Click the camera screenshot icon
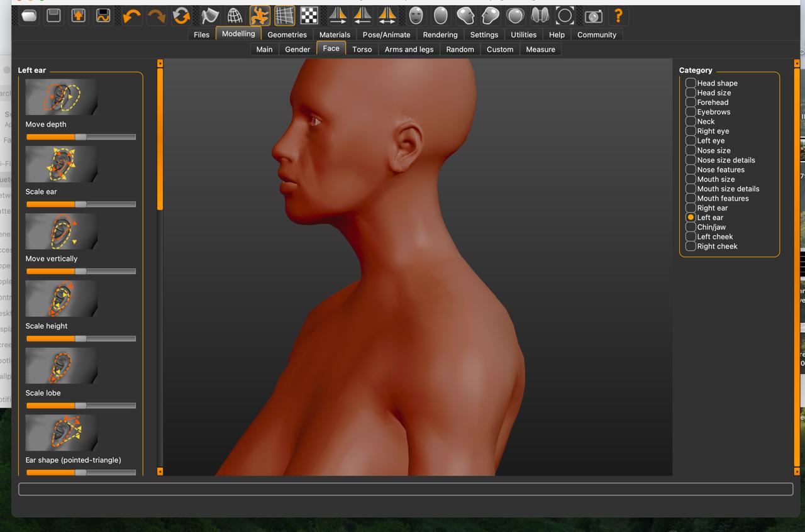 click(x=593, y=16)
